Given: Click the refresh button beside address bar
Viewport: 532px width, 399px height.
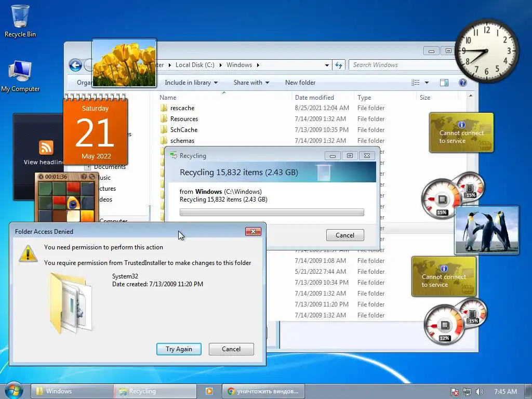Looking at the screenshot, I should (339, 65).
